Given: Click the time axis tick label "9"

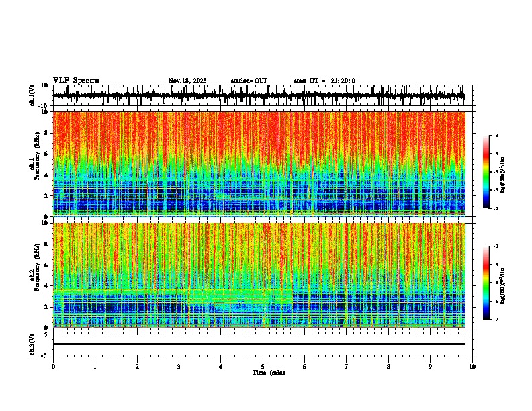Looking at the screenshot, I should [x=430, y=367].
